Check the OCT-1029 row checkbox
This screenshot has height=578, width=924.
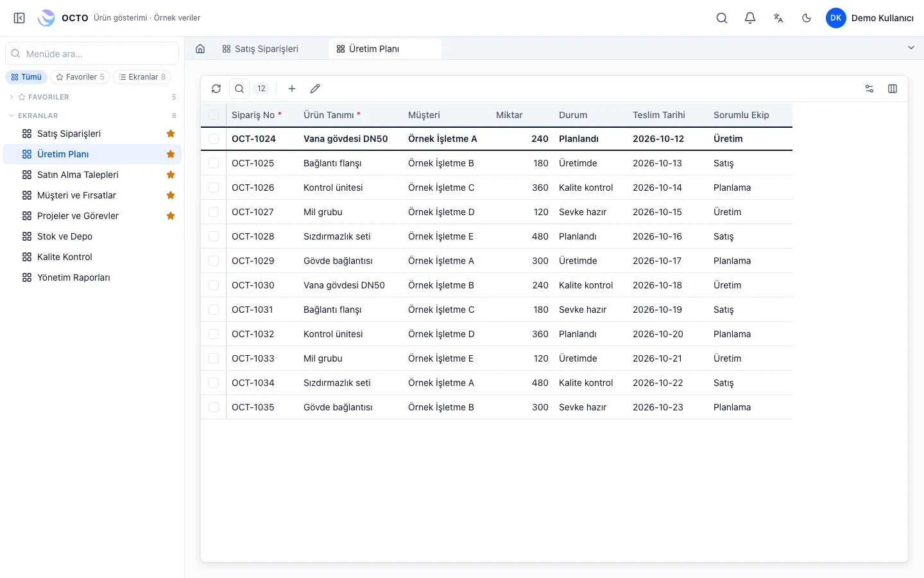click(214, 261)
